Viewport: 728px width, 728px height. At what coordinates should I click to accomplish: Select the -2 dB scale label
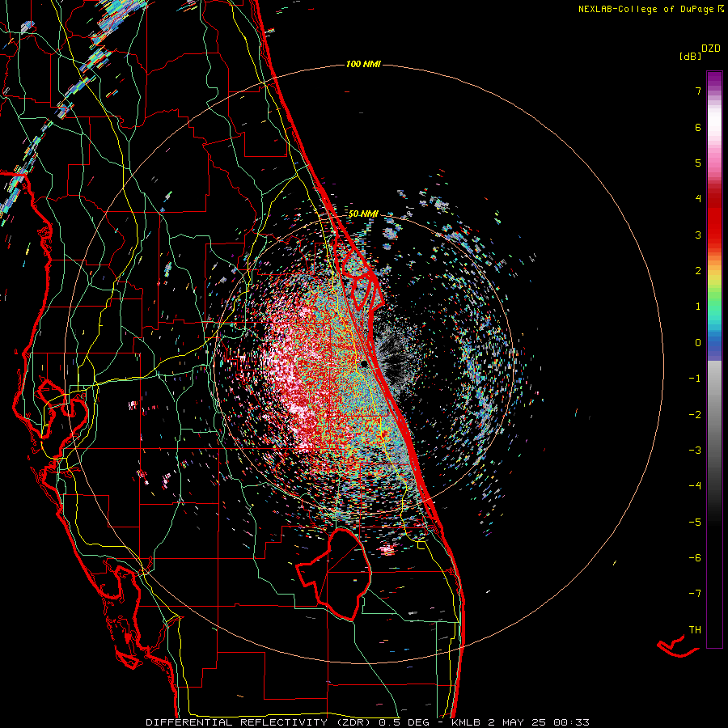pyautogui.click(x=695, y=415)
